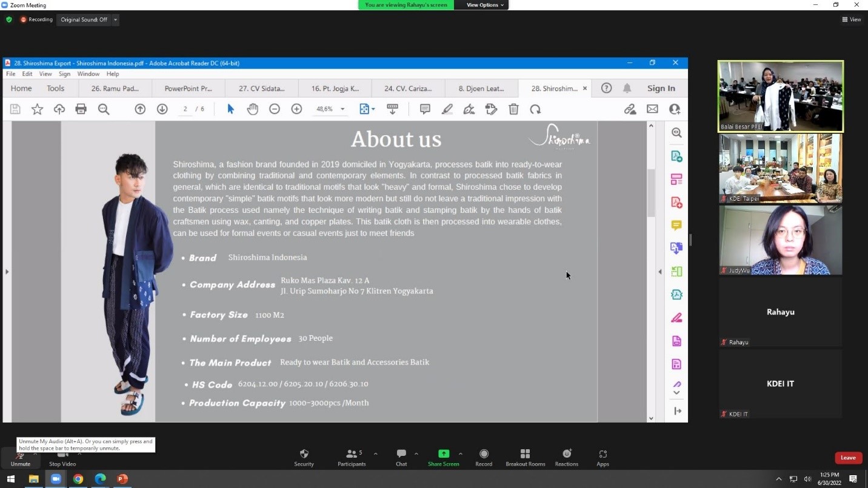Open Breakout Rooms in Zoom

tap(526, 458)
